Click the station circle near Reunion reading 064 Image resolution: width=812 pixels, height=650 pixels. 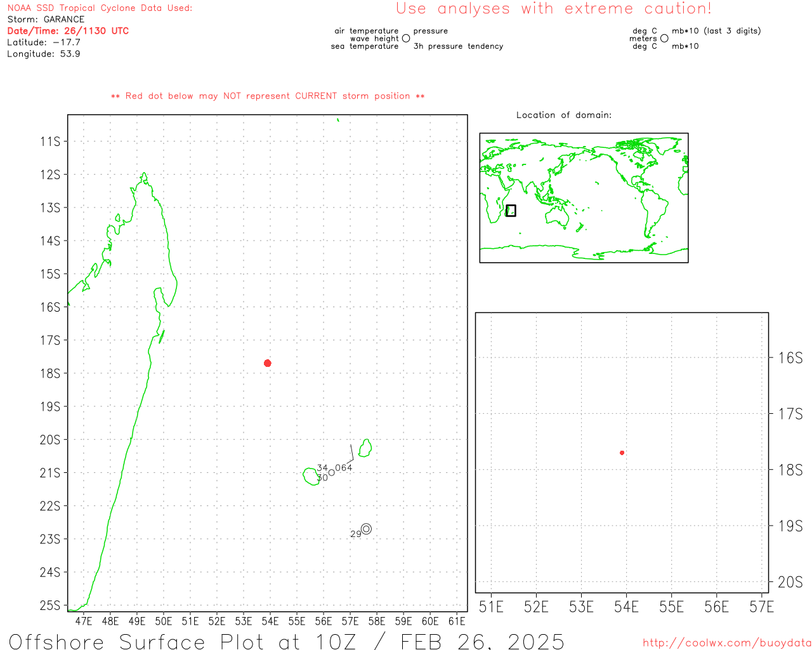pyautogui.click(x=331, y=472)
